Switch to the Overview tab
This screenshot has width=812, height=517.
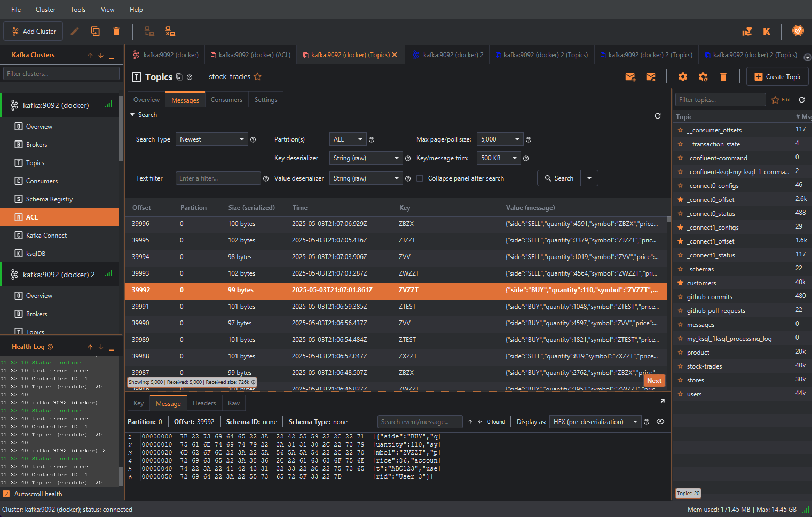point(146,100)
